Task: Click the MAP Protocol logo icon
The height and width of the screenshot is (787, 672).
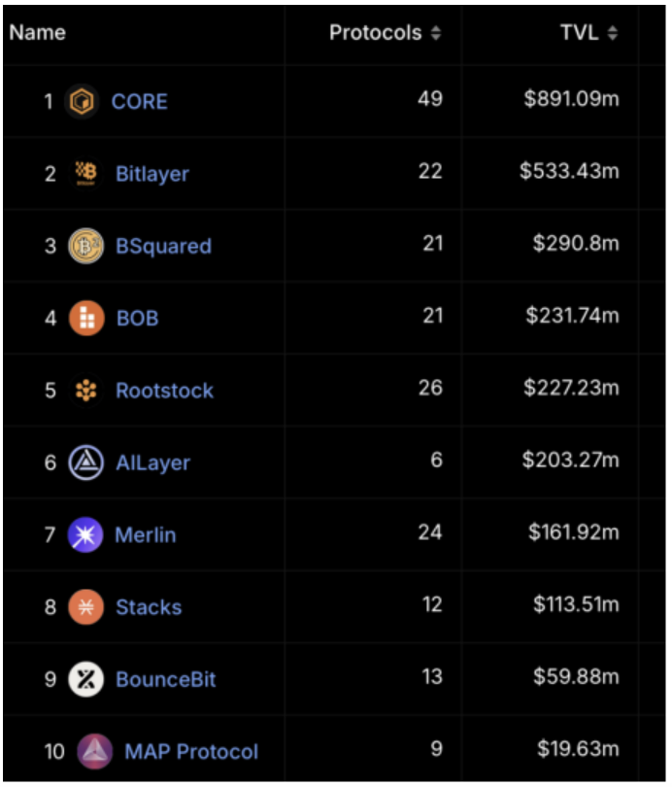Action: pos(95,751)
